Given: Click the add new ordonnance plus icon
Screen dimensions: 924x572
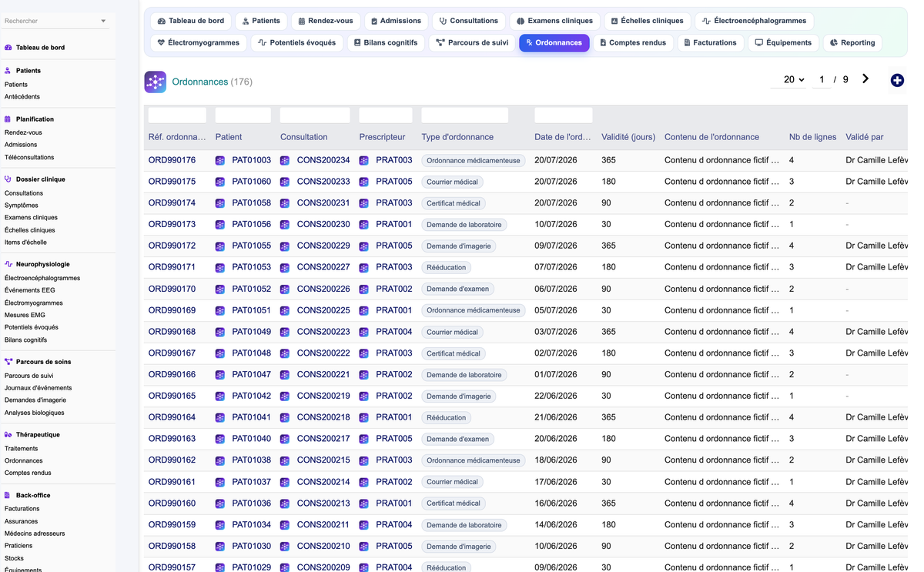Looking at the screenshot, I should 897,80.
